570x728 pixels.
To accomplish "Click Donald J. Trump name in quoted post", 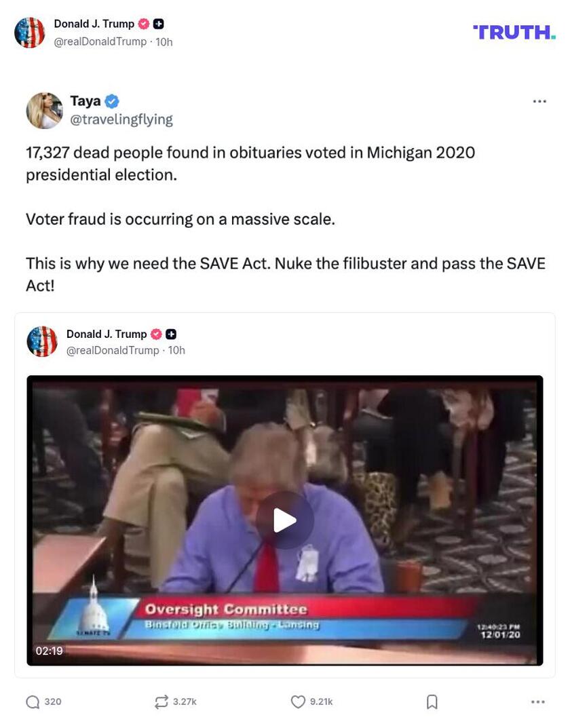I will [107, 334].
